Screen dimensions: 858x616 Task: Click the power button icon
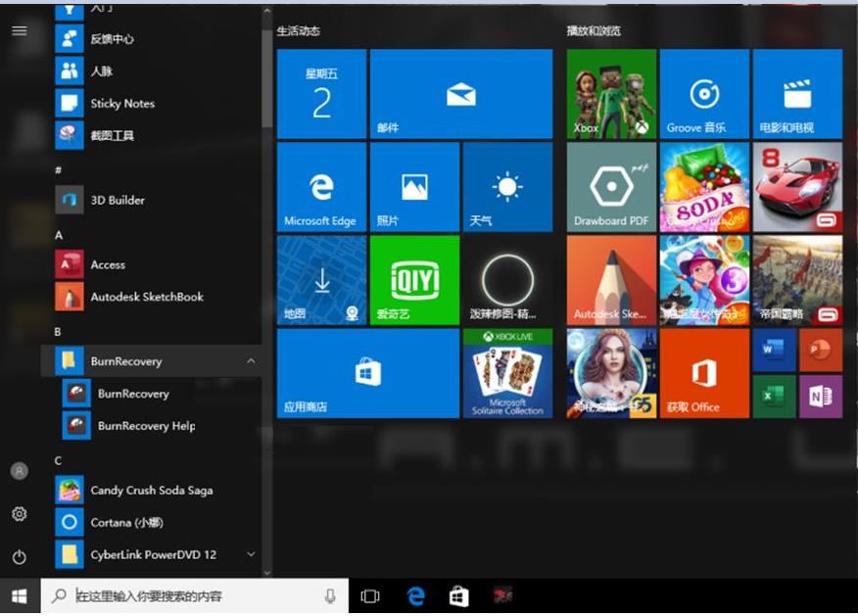coord(19,557)
